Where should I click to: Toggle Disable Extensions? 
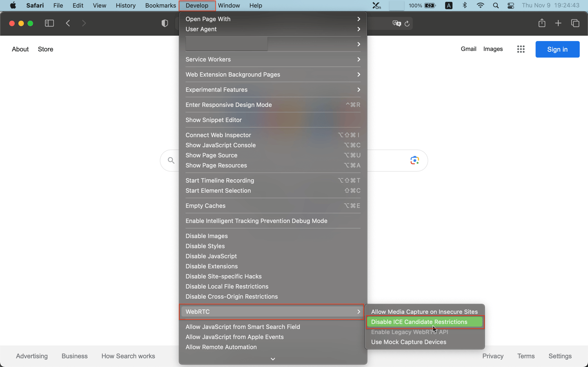coord(212,266)
